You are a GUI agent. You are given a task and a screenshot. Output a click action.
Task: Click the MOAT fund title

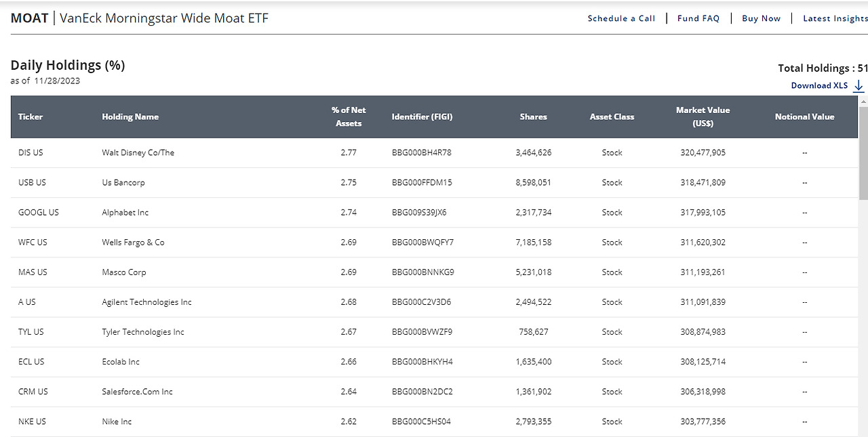[29, 18]
